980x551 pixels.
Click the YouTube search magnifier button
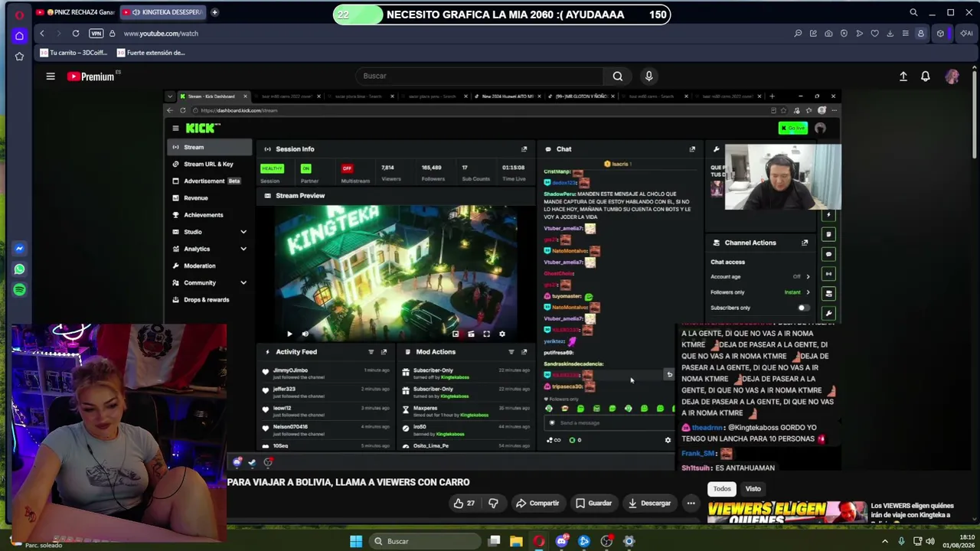coord(618,76)
